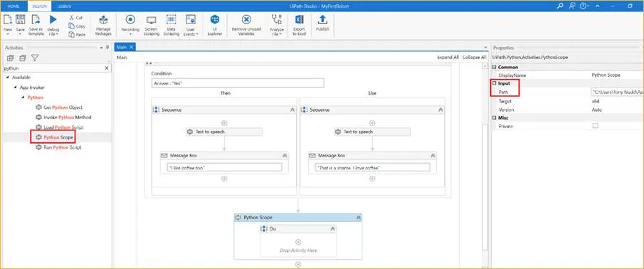Open the HOME ribbon tab
The height and width of the screenshot is (269, 644).
[x=14, y=6]
